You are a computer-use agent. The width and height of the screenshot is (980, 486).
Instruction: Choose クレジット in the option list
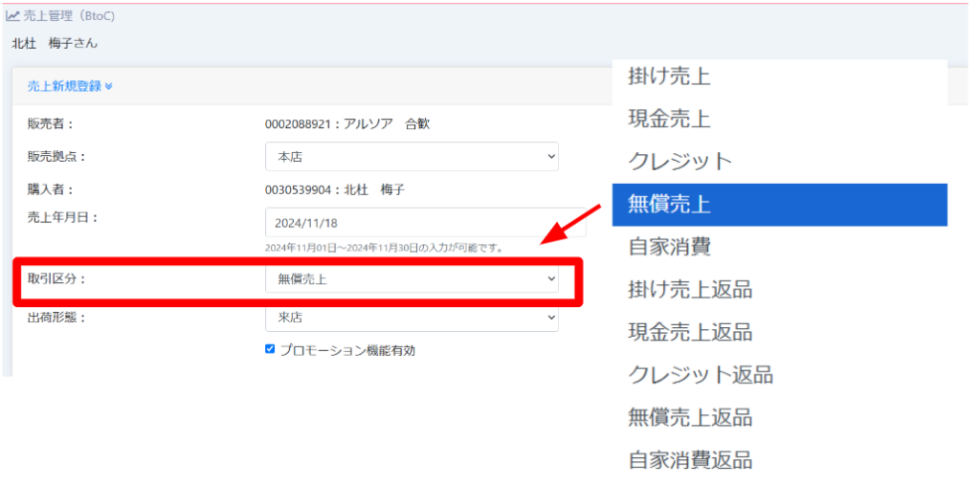pyautogui.click(x=679, y=162)
